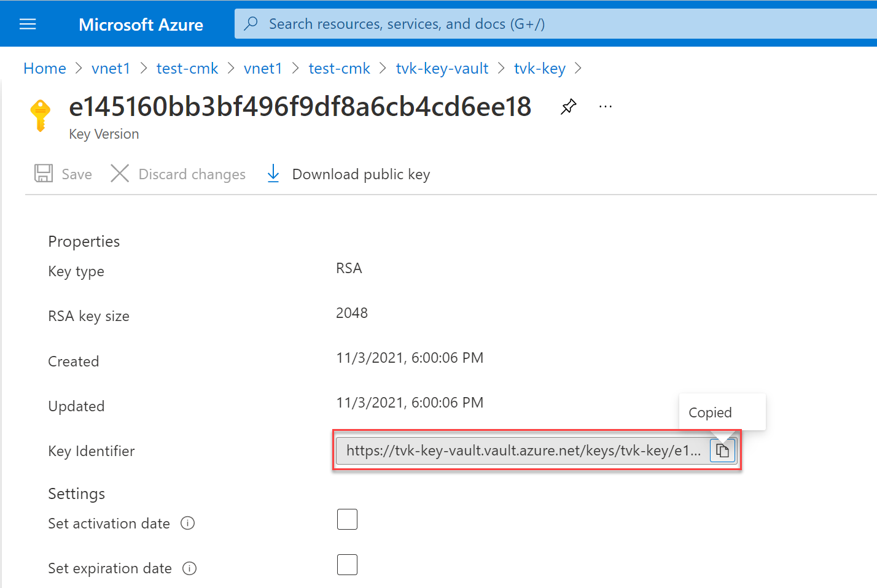This screenshot has height=588, width=877.
Task: Click the yellow key resource icon
Action: tap(41, 115)
